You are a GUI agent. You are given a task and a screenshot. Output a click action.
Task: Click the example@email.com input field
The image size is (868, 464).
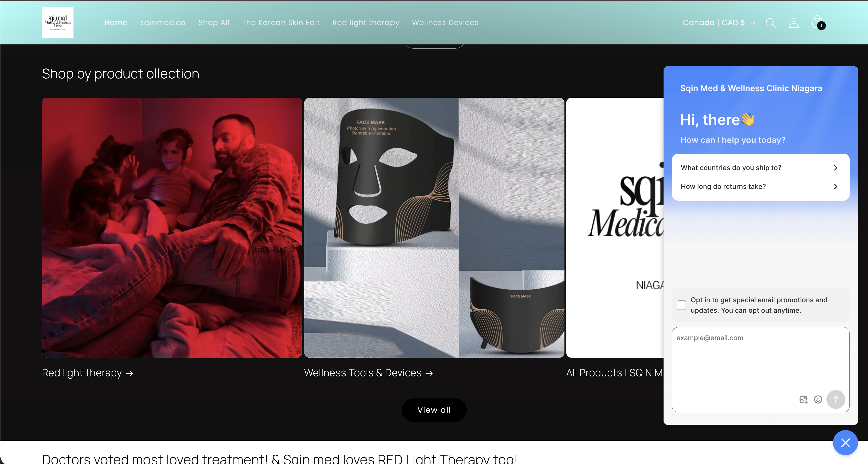(761, 338)
